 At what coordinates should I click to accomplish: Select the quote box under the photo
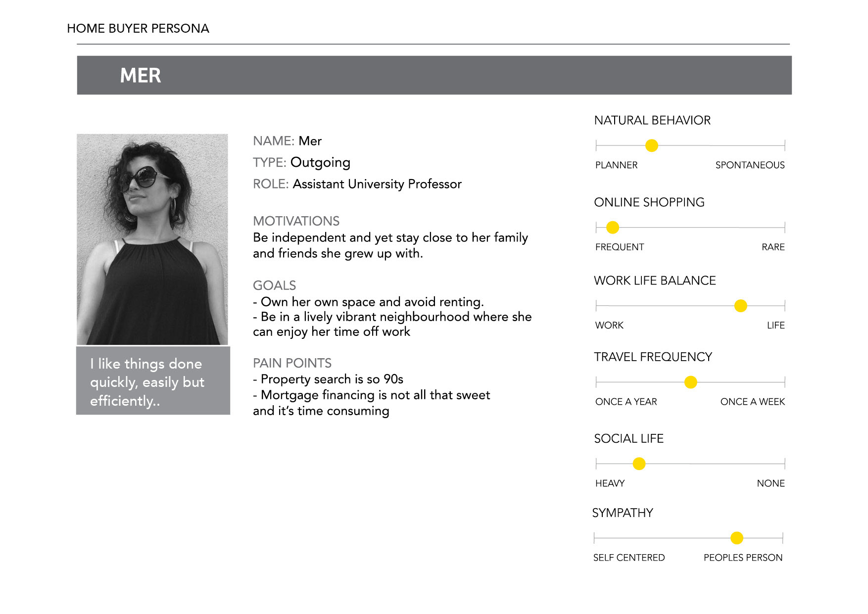[153, 381]
